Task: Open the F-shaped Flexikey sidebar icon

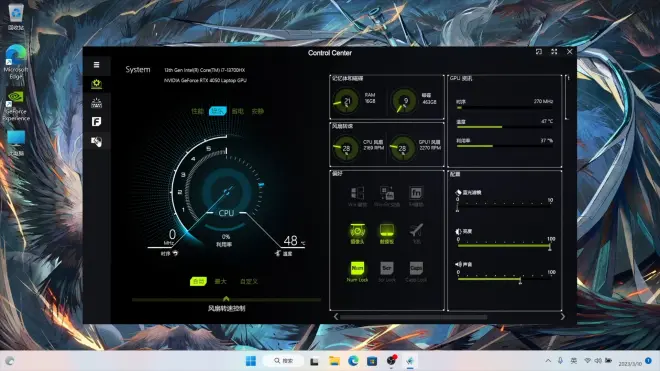Action: (96, 122)
